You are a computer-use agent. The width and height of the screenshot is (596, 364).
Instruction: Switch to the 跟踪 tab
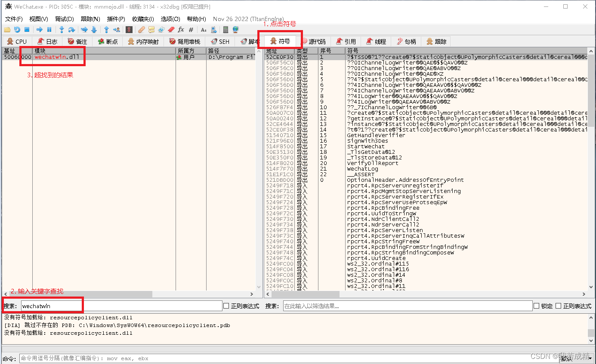[436, 42]
